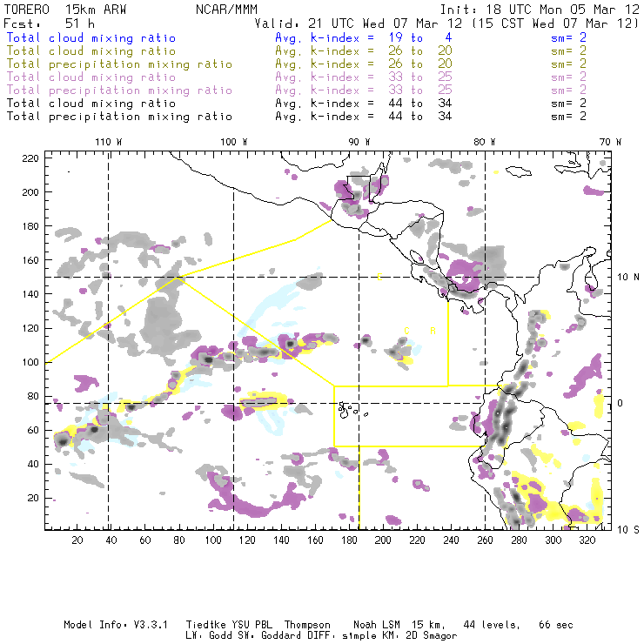Click the "Thompson" microphysics footer text

pyautogui.click(x=307, y=626)
